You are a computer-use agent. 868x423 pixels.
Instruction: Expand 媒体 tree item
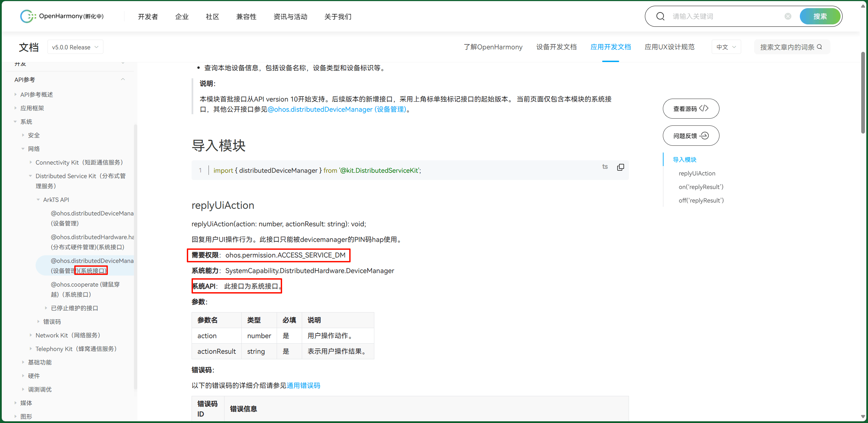[16, 403]
